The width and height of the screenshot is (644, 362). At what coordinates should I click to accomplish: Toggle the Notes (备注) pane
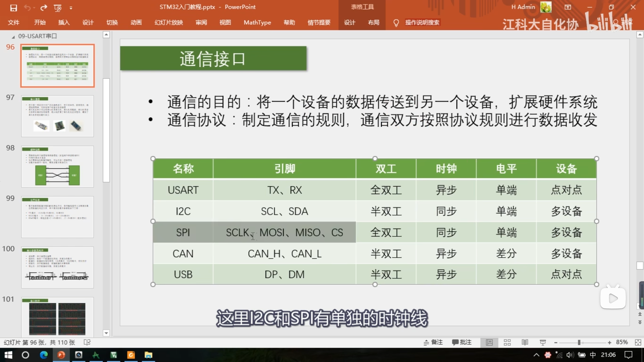point(433,342)
